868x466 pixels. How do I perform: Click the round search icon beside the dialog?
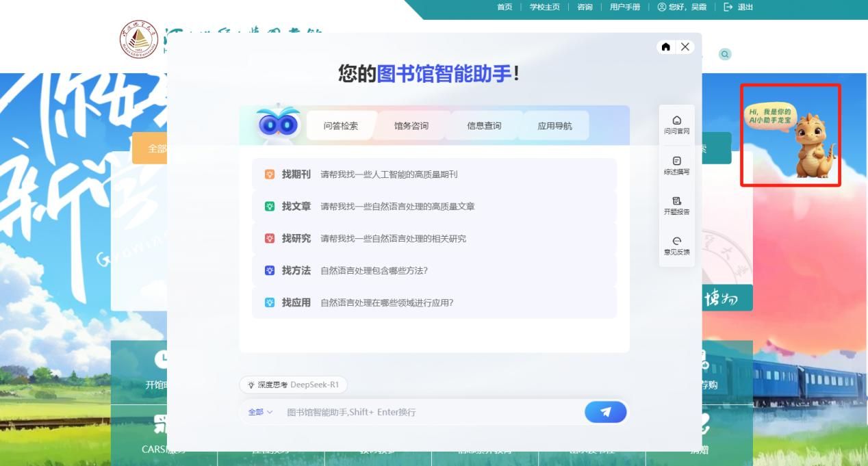point(724,54)
